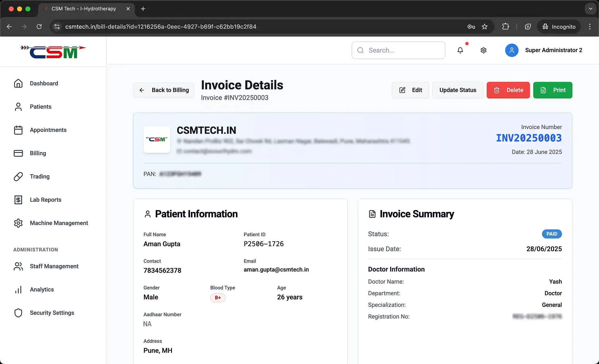Screen dimensions: 599x364
Task: Click the Incognito profile button
Action: pyautogui.click(x=559, y=26)
